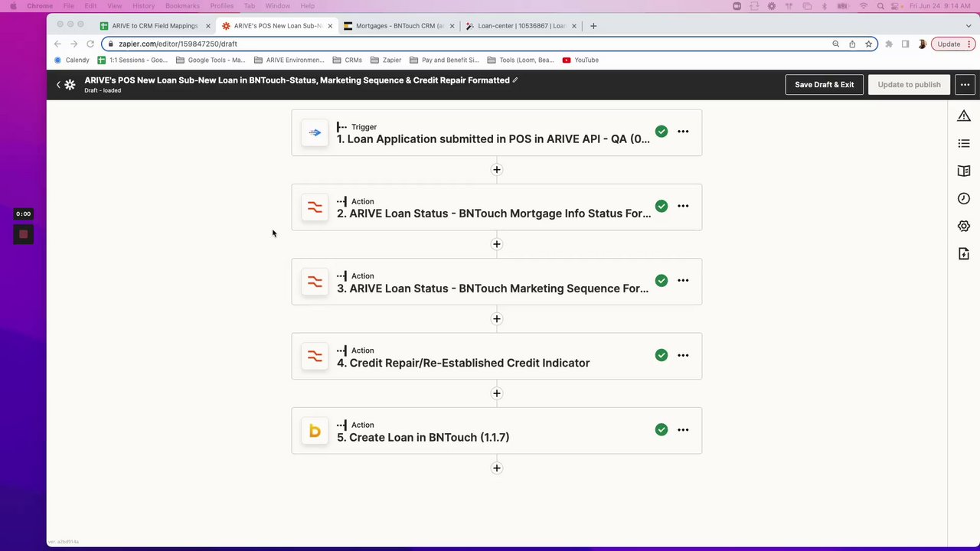This screenshot has width=980, height=551.
Task: Expand the Google Tools bookmark folder
Action: click(211, 60)
